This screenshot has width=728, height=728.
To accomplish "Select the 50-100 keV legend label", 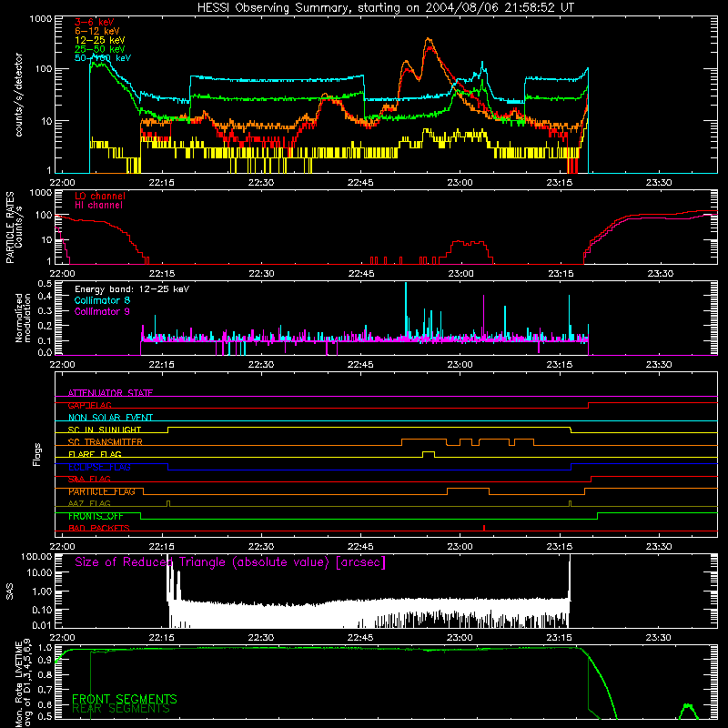I will coord(103,58).
